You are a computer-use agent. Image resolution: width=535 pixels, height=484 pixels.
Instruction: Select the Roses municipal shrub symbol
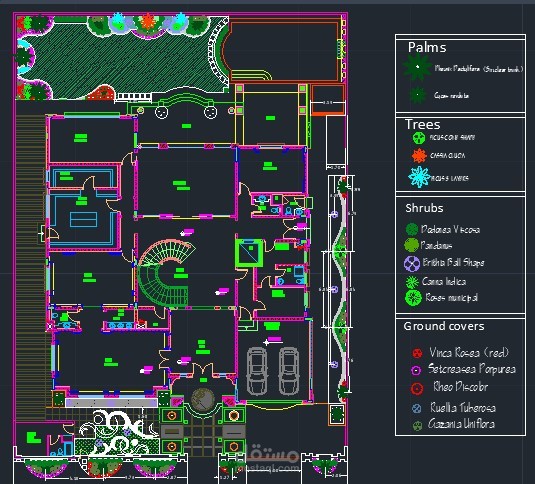click(413, 298)
